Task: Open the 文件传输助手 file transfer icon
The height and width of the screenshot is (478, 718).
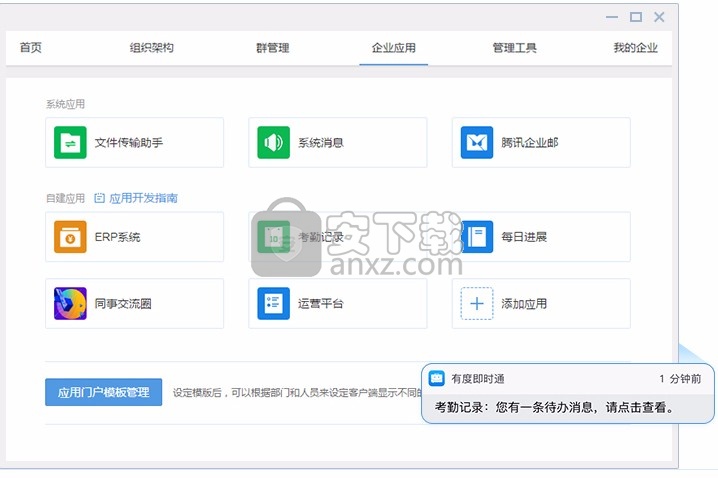Action: pos(70,142)
